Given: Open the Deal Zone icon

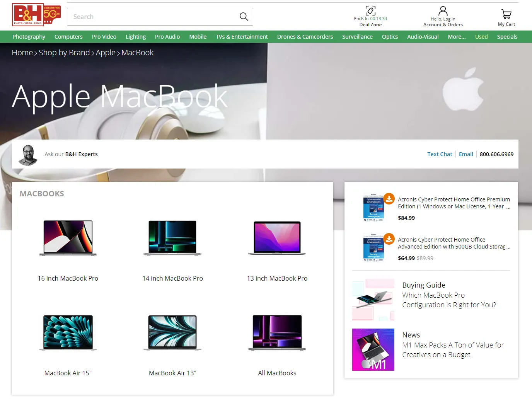Looking at the screenshot, I should pos(370,10).
